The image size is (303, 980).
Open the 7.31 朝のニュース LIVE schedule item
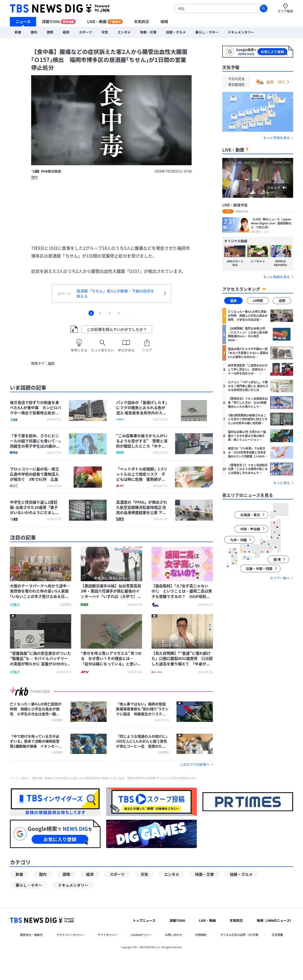pos(258,225)
